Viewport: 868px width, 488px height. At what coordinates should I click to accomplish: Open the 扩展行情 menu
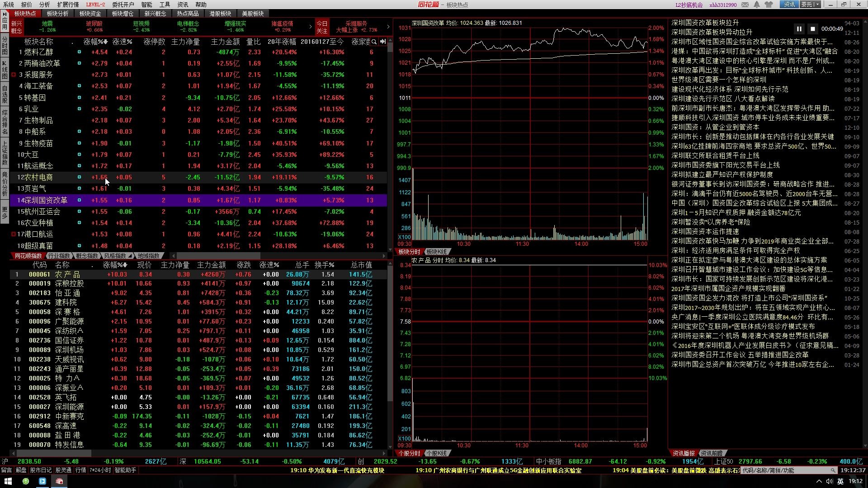(68, 5)
